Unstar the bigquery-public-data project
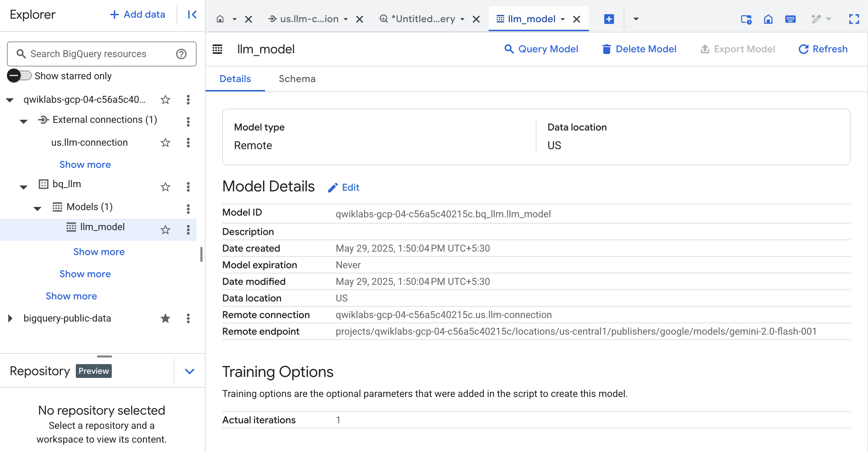Screen dimensions: 868x452 coord(165,318)
